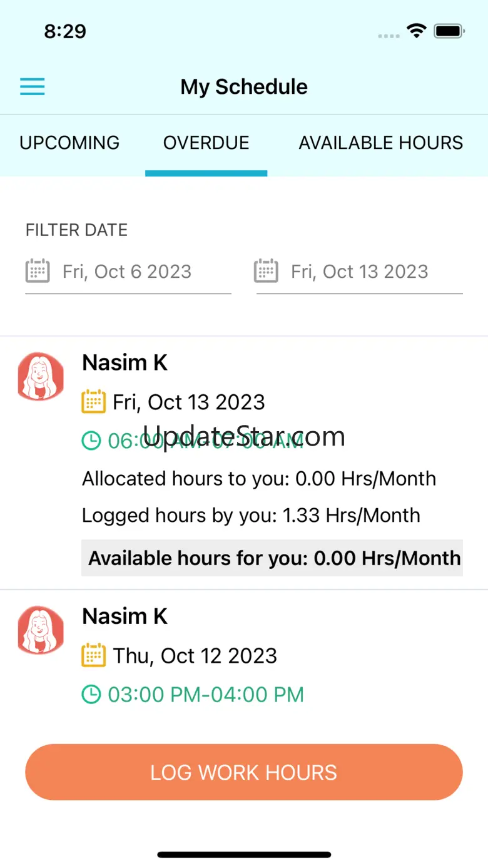Screen dimensions: 488x868
Task: Tap Nasim K avatar on Oct 13 entry
Action: click(x=41, y=376)
